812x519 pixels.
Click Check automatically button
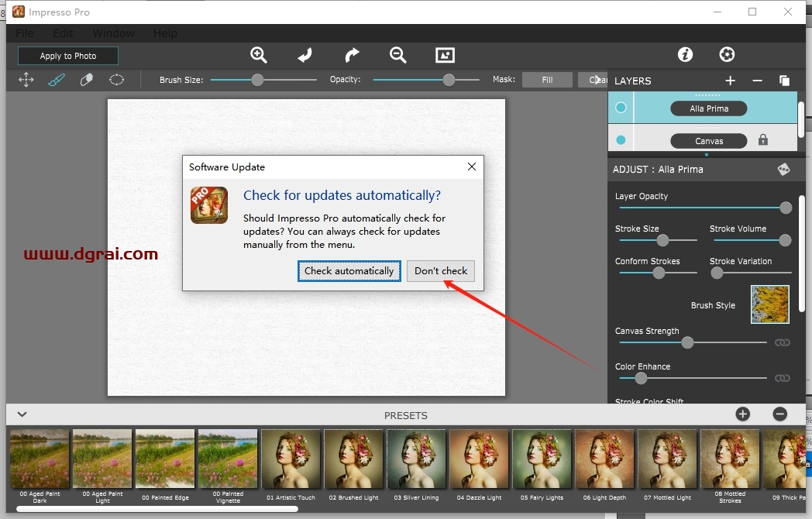pos(349,271)
